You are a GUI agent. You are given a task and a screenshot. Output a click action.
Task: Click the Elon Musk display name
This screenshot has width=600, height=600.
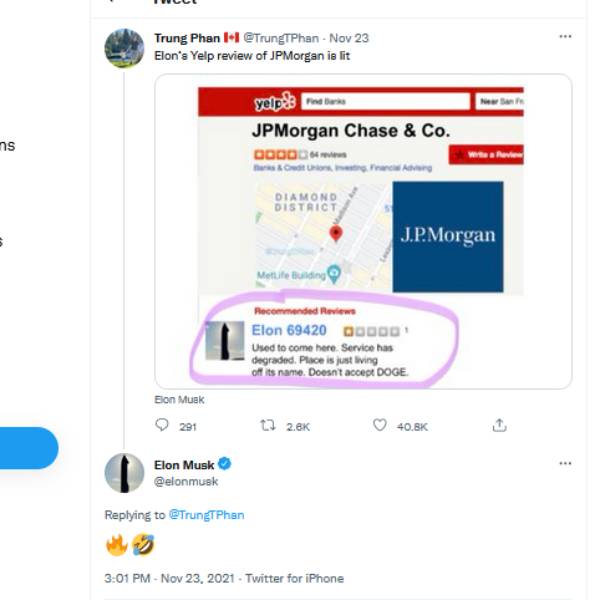184,464
